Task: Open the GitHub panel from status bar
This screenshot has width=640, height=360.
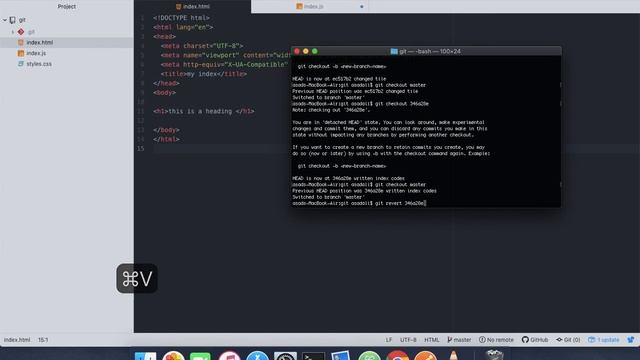Action: coord(535,340)
